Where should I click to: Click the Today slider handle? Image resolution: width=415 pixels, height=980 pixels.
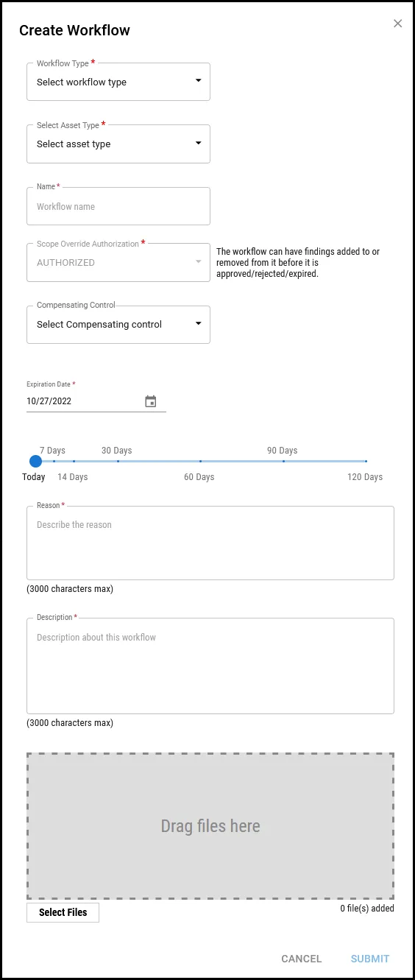pyautogui.click(x=35, y=462)
